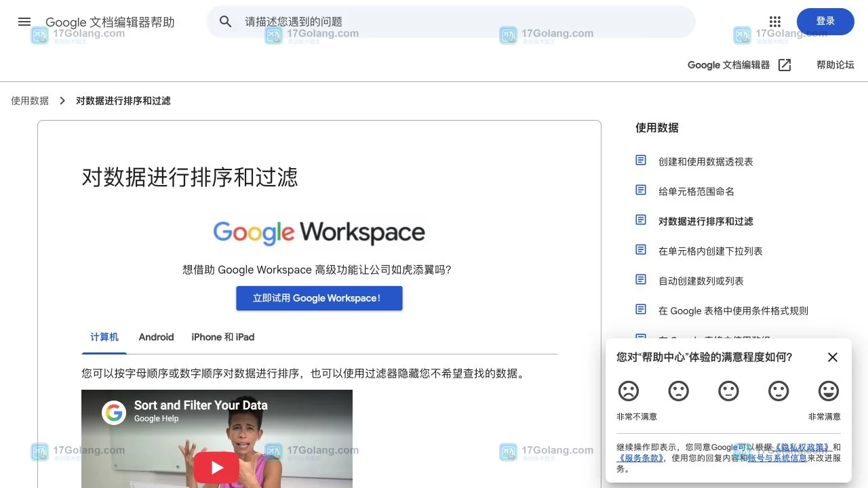Click the 帮助论坛 link
Image resolution: width=868 pixels, height=488 pixels.
pyautogui.click(x=835, y=65)
